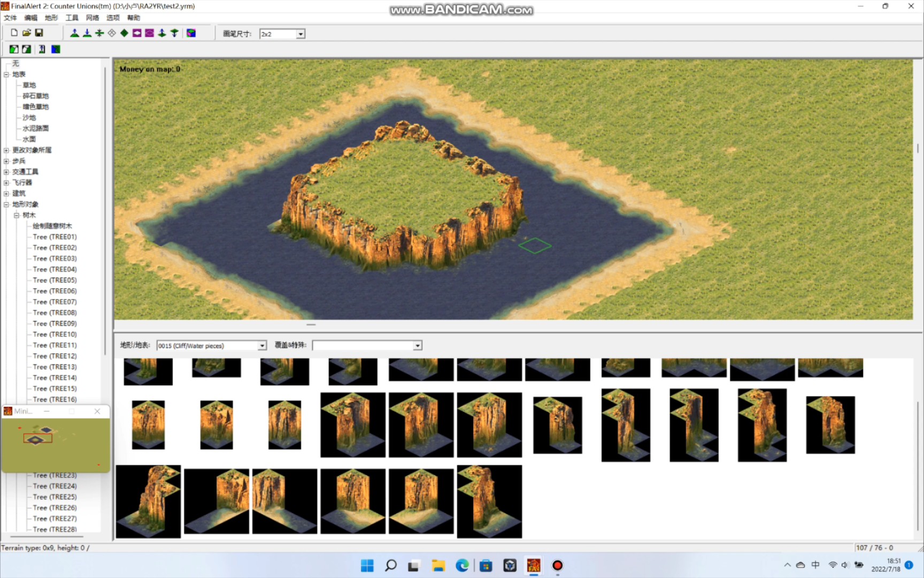Open Microsoft Store from taskbar
The width and height of the screenshot is (924, 578).
(x=486, y=566)
